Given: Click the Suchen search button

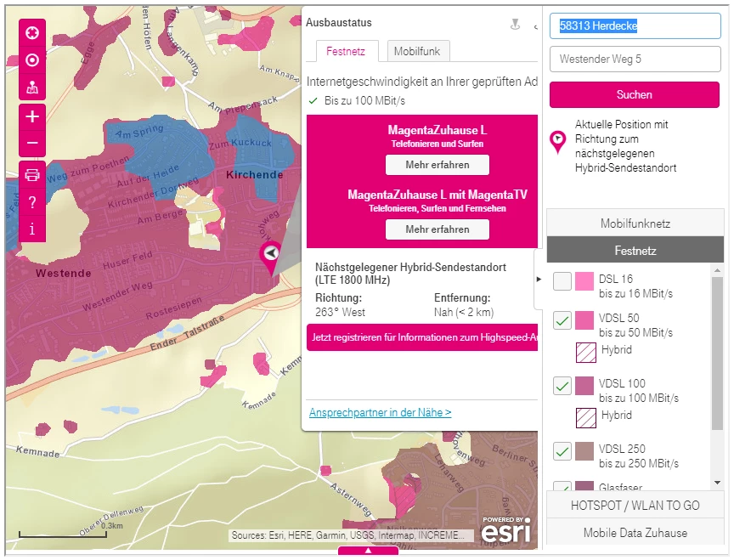Looking at the screenshot, I should (635, 94).
